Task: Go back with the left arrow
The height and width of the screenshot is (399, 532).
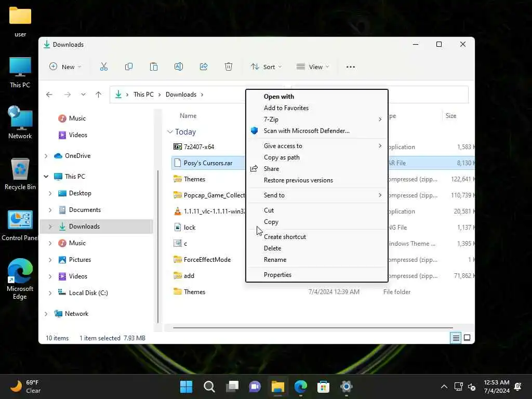Action: [49, 95]
